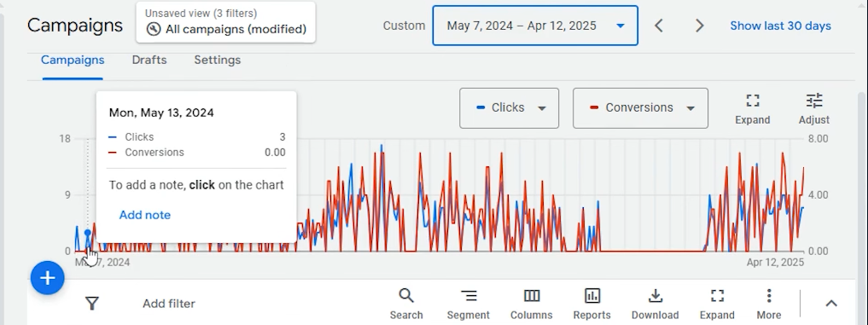Image resolution: width=868 pixels, height=325 pixels.
Task: Open the Segment options
Action: [x=469, y=304]
